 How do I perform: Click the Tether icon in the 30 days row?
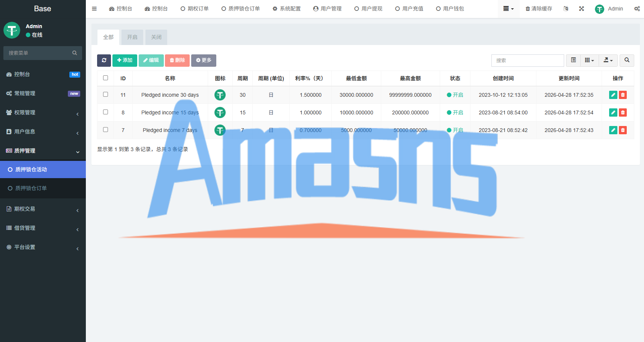220,95
